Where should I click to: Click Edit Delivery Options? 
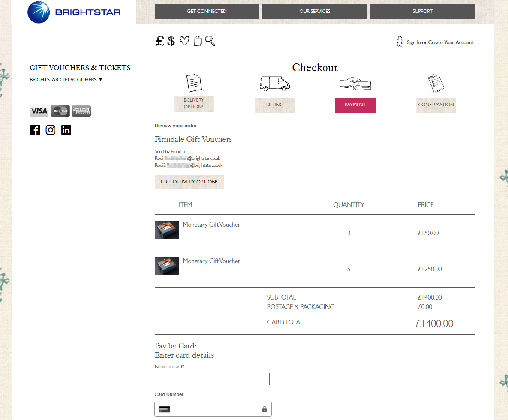189,182
